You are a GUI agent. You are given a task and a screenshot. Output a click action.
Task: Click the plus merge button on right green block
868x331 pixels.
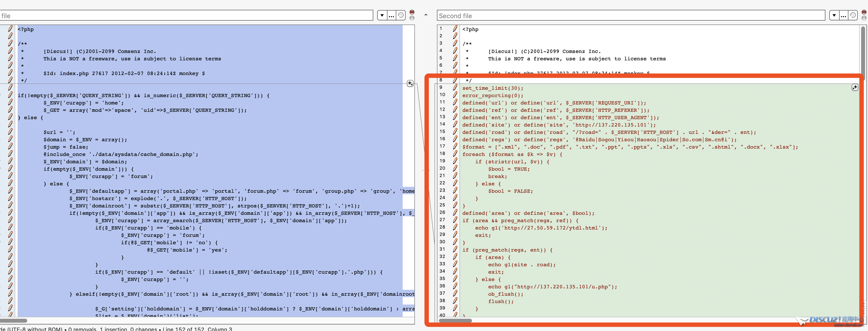(x=855, y=87)
